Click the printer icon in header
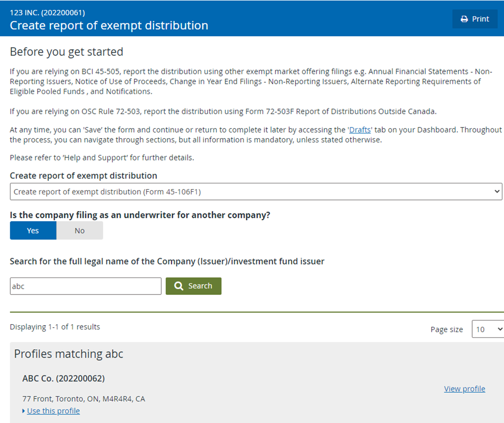504x423 pixels. click(464, 19)
